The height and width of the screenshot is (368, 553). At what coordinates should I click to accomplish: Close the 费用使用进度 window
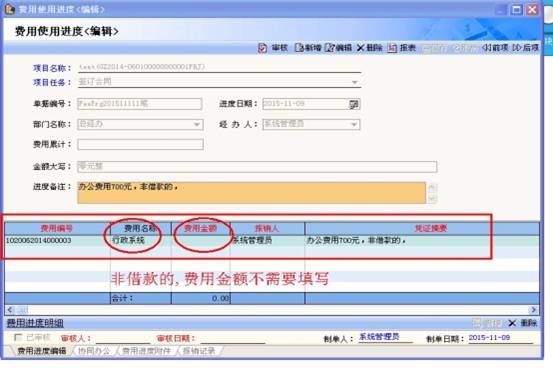click(532, 10)
